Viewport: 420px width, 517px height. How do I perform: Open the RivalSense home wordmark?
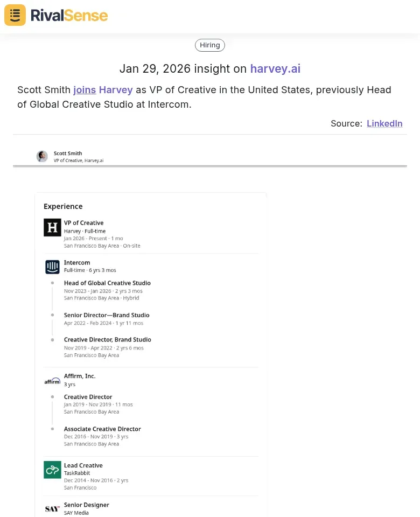pos(69,15)
